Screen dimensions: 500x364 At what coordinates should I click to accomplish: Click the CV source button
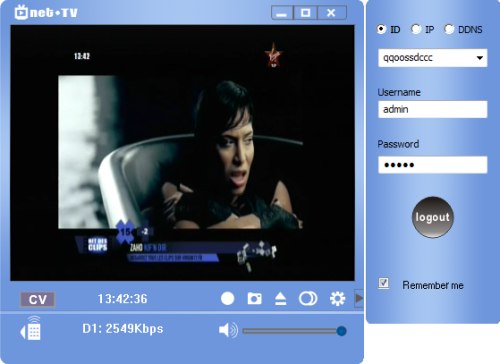pos(38,299)
